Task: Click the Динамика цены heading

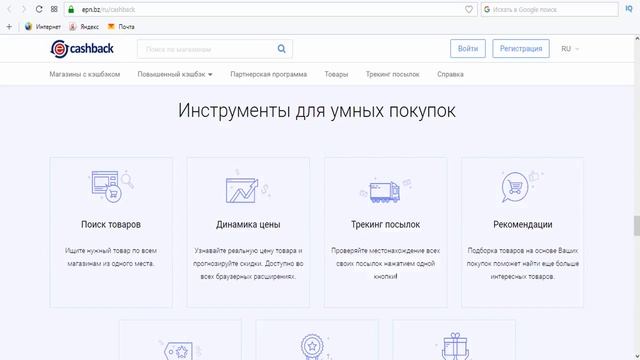Action: click(x=248, y=224)
